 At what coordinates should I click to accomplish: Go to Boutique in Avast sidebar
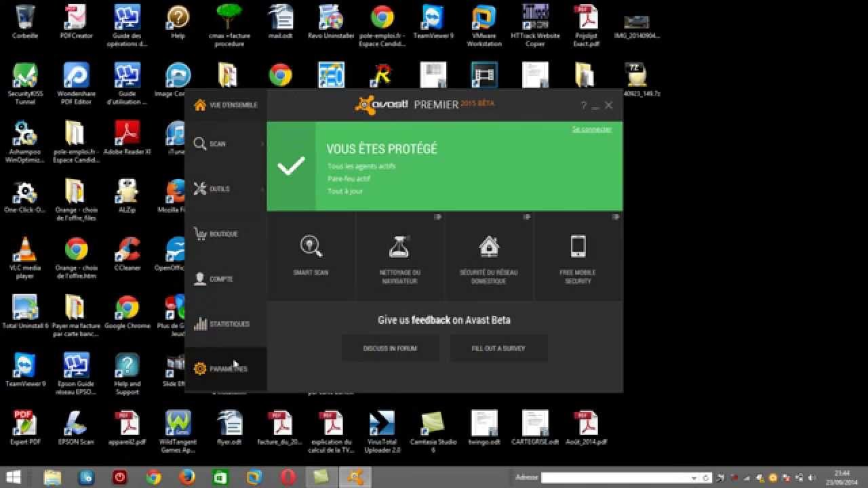(x=226, y=234)
